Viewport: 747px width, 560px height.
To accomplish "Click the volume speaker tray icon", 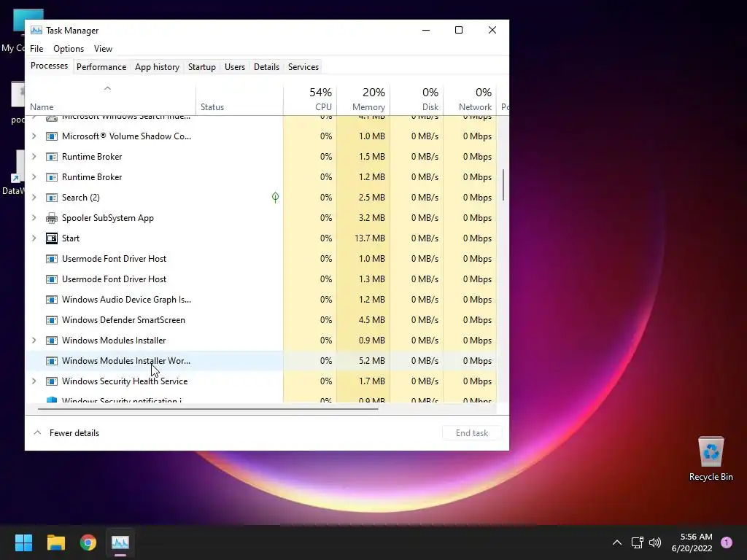I will [x=655, y=542].
